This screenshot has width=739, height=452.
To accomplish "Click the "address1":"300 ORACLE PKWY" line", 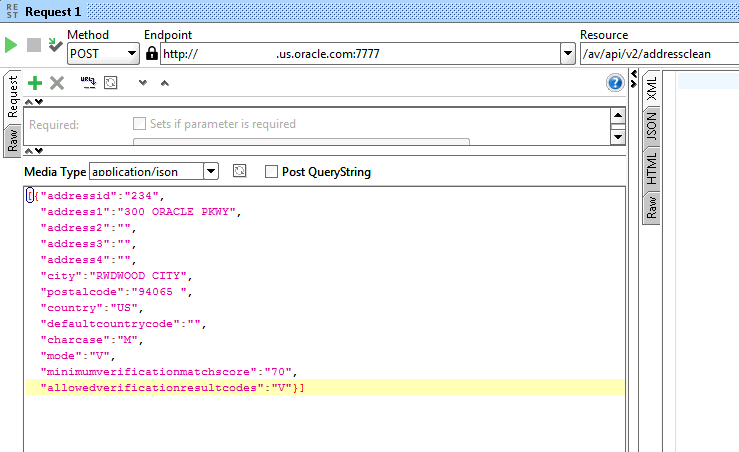I will tap(141, 212).
